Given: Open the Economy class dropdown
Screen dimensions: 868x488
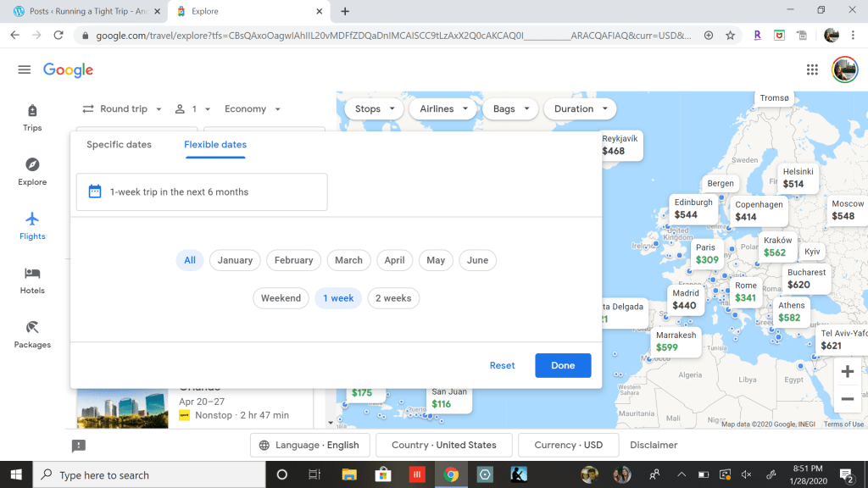Looking at the screenshot, I should pos(253,109).
